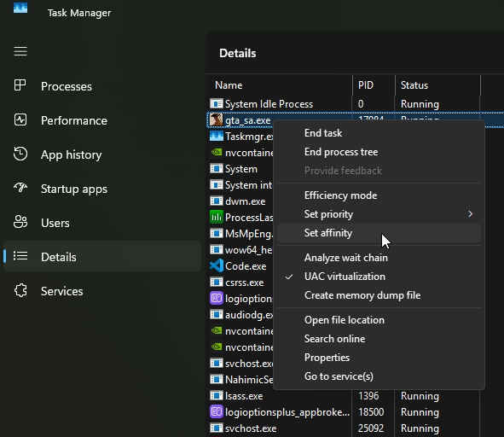Click the lsass.exe process icon
Viewport: 504px width, 437px height.
coord(217,395)
